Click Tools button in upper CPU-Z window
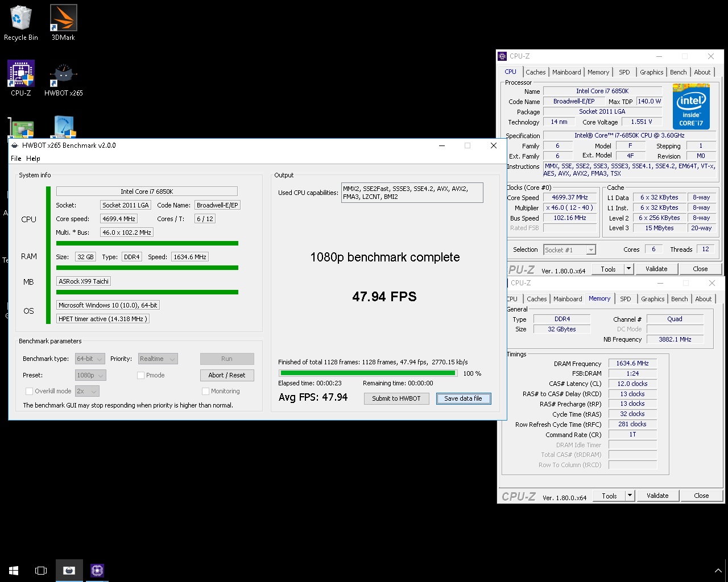728x582 pixels. tap(608, 269)
